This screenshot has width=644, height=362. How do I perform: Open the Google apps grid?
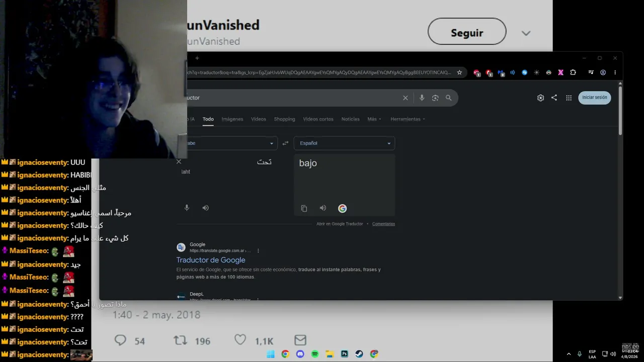pos(569,98)
